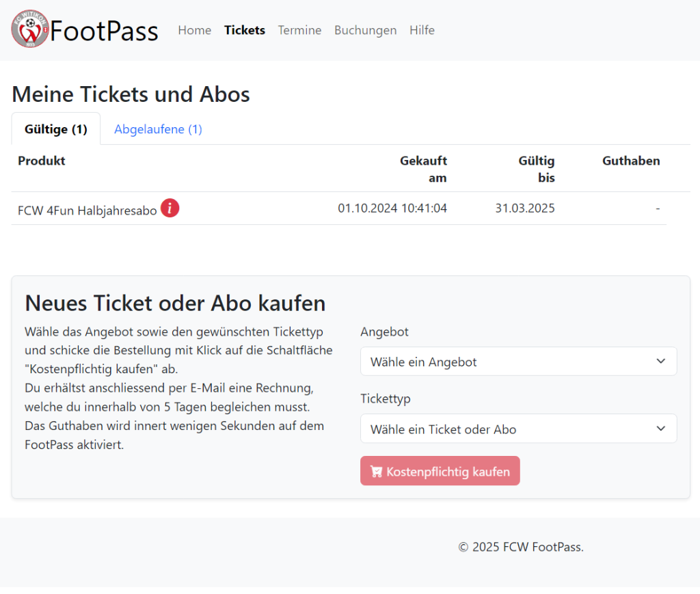Viewport: 700px width, 594px height.
Task: Click the Angebot field label
Action: (384, 332)
